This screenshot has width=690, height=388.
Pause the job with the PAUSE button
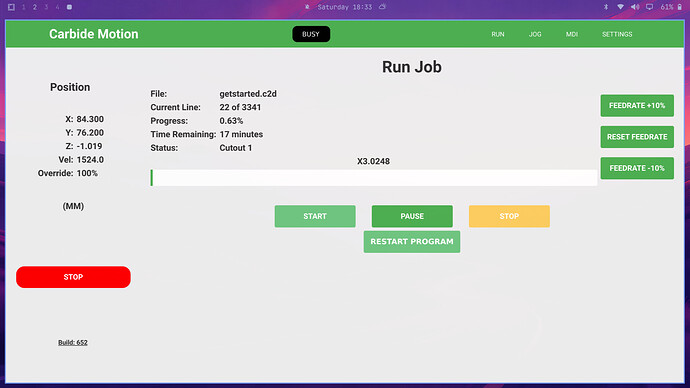click(412, 216)
